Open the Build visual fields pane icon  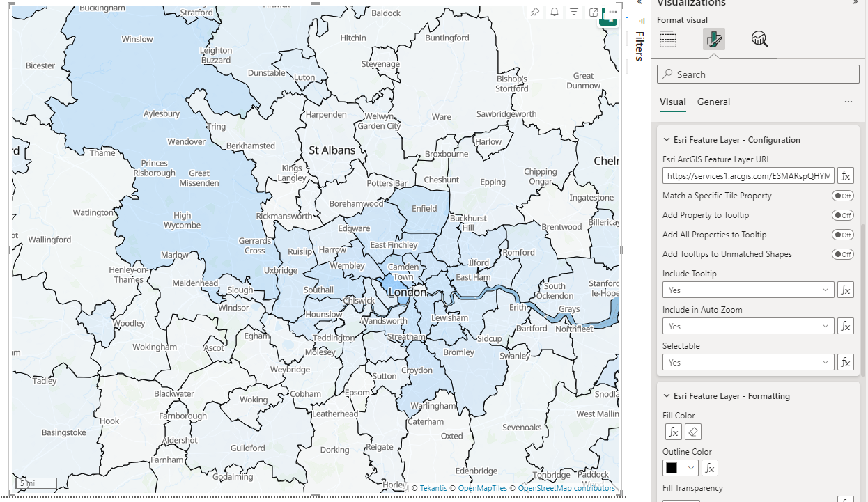point(668,39)
